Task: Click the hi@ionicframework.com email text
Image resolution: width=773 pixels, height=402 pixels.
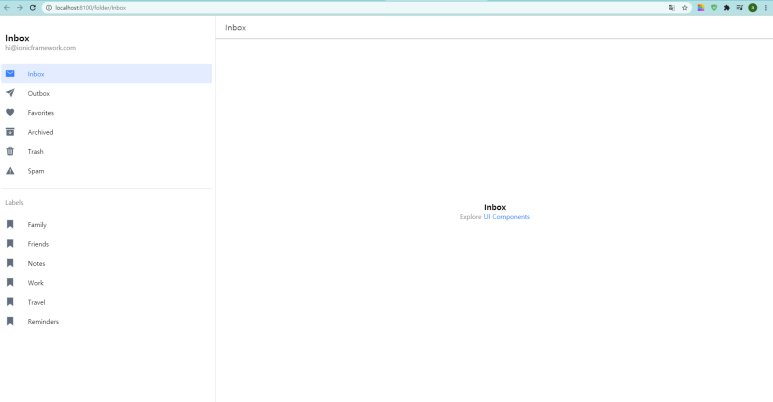Action: click(x=40, y=48)
